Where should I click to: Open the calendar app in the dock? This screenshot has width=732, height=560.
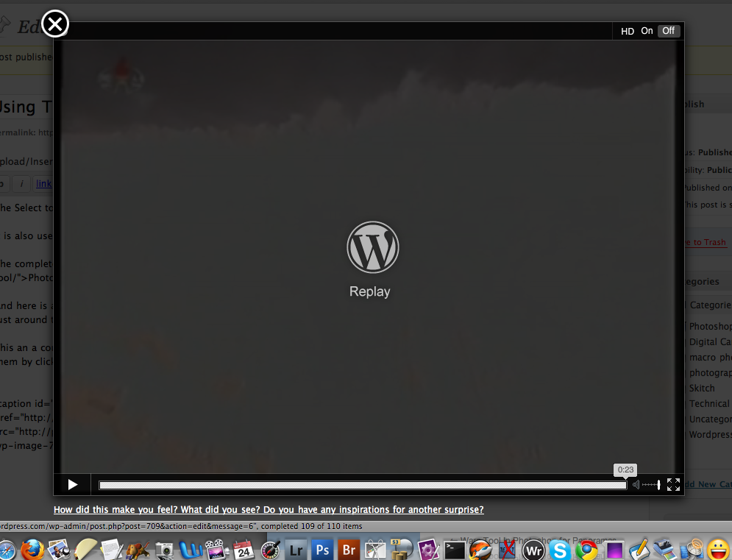click(244, 550)
